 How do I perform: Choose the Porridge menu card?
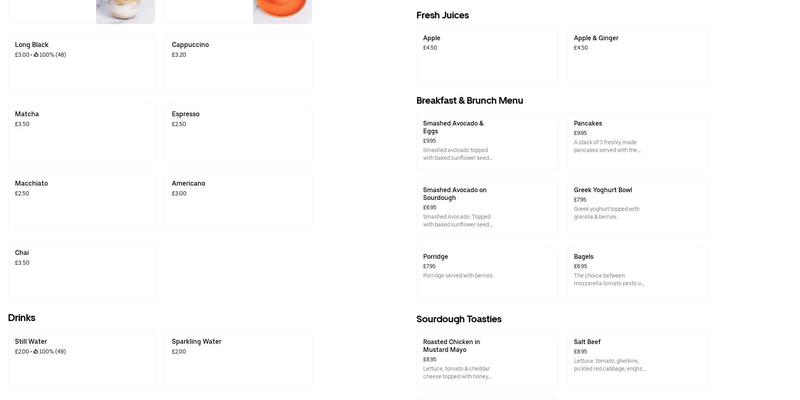click(x=487, y=274)
